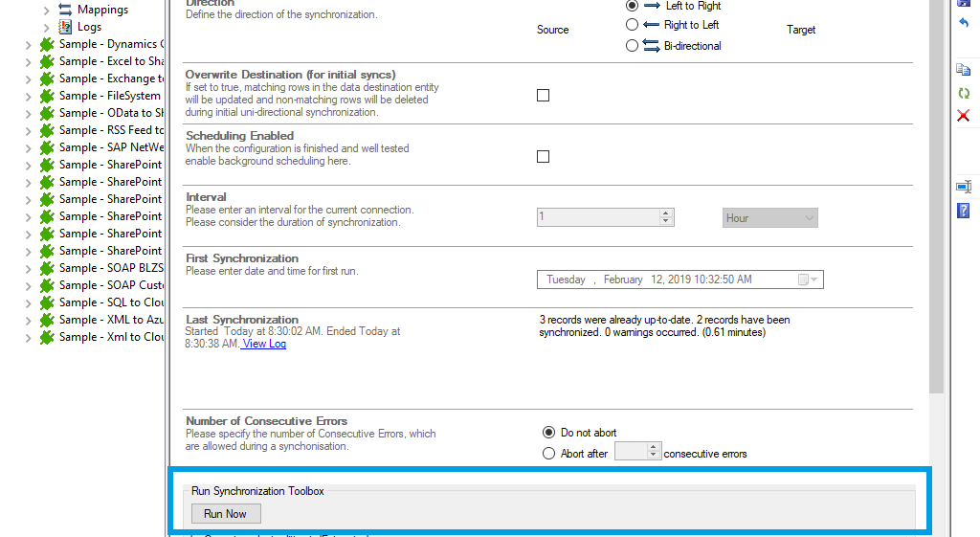Screen dimensions: 980x537
Task: Click the green icon beside Sample - OData
Action: coord(47,113)
